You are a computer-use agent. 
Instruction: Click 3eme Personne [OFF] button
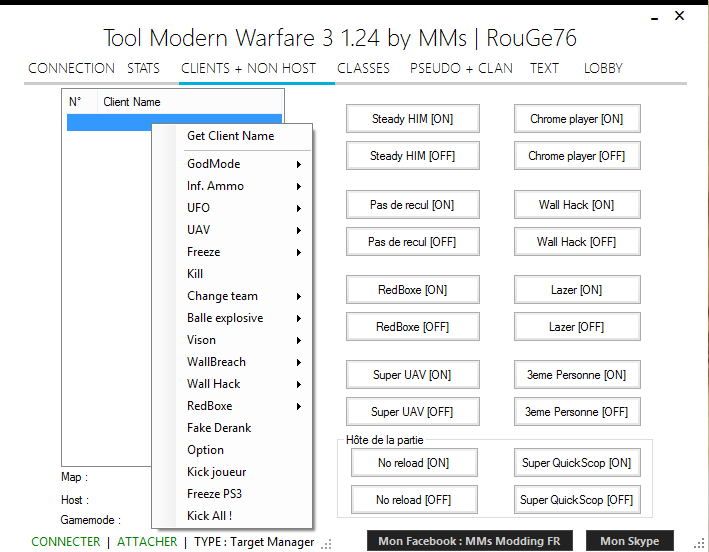tap(577, 412)
